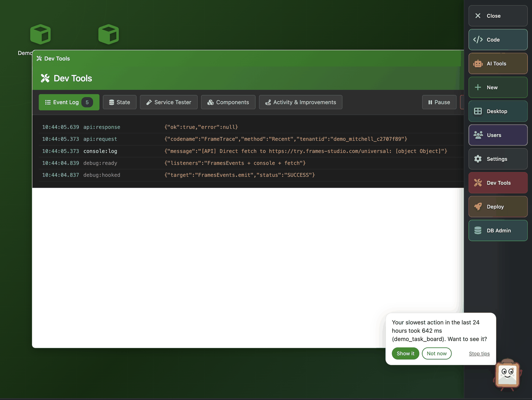Open the Desktop grid icon
Viewport: 532px width, 400px height.
[x=478, y=111]
